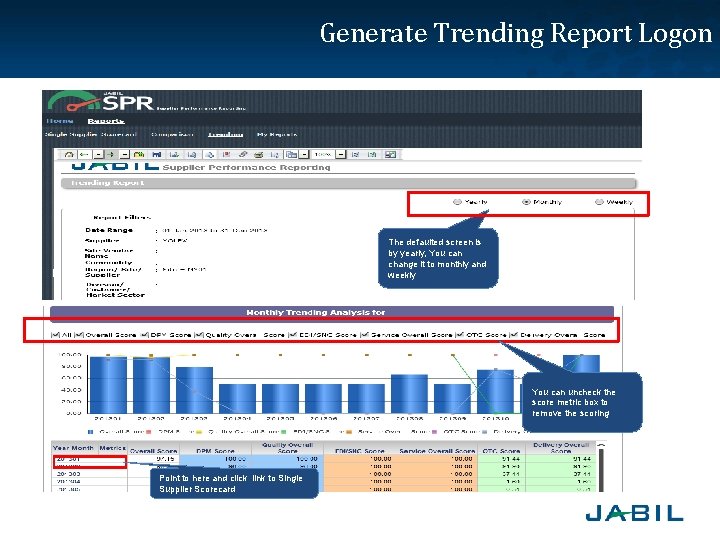The width and height of the screenshot is (720, 540).
Task: Click the OTC Score column header
Action: tap(501, 451)
